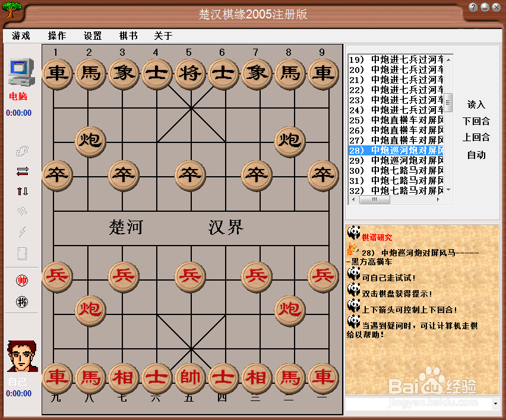This screenshot has width=506, height=420.
Task: Click the list horizontal scrollbar thumb
Action: 374,200
